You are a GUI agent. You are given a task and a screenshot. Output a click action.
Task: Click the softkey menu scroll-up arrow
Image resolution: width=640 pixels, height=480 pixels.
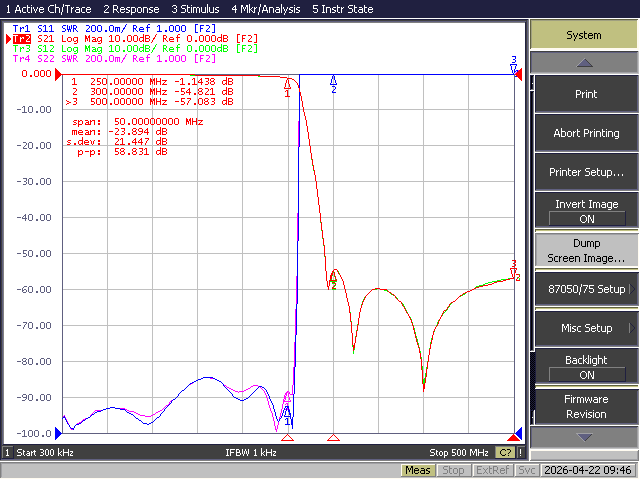click(x=584, y=62)
